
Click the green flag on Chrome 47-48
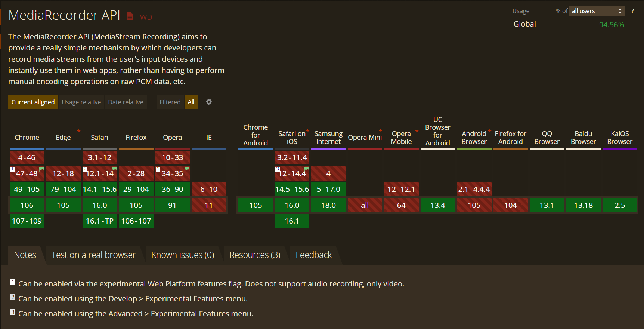pos(41,169)
